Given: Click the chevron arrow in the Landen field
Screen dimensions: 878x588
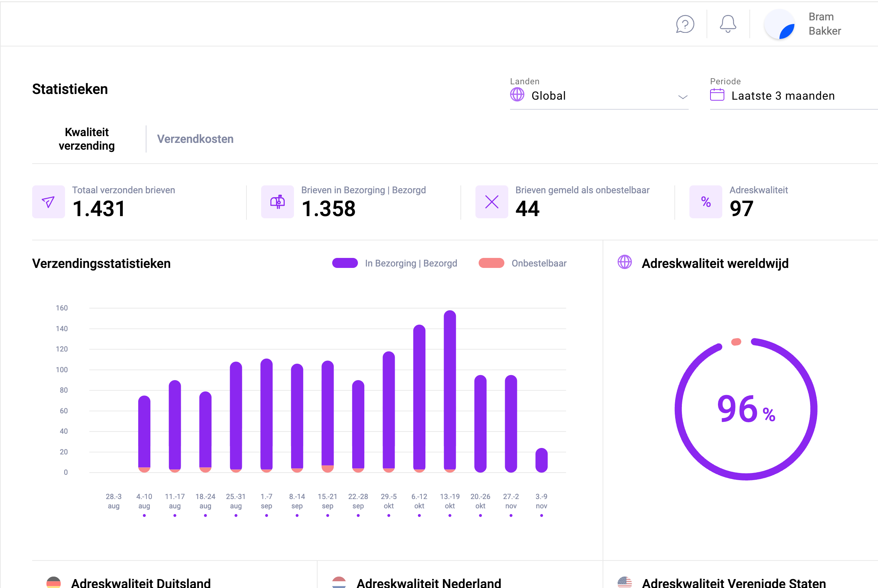Looking at the screenshot, I should pyautogui.click(x=683, y=98).
